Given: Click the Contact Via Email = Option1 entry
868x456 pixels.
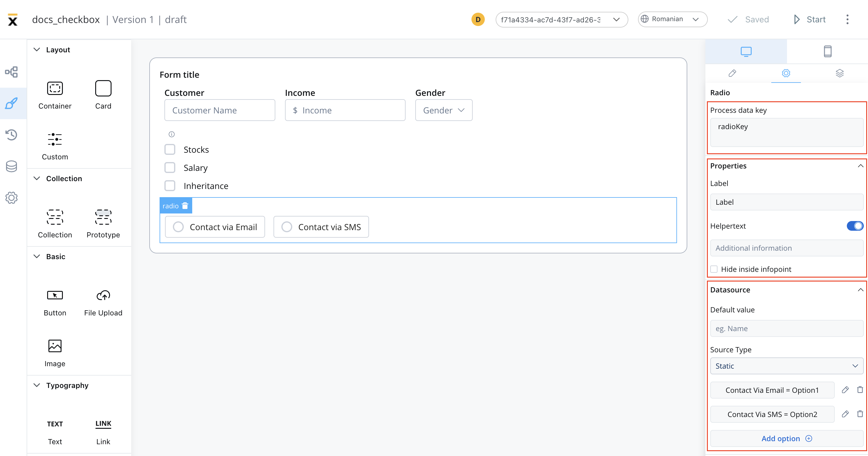Looking at the screenshot, I should (x=772, y=390).
